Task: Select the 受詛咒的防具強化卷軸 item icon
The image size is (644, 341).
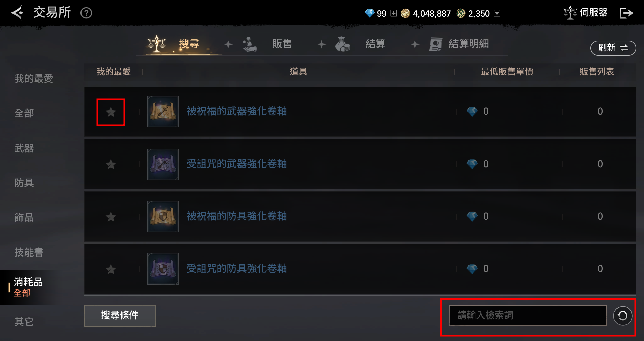Action: coord(163,269)
